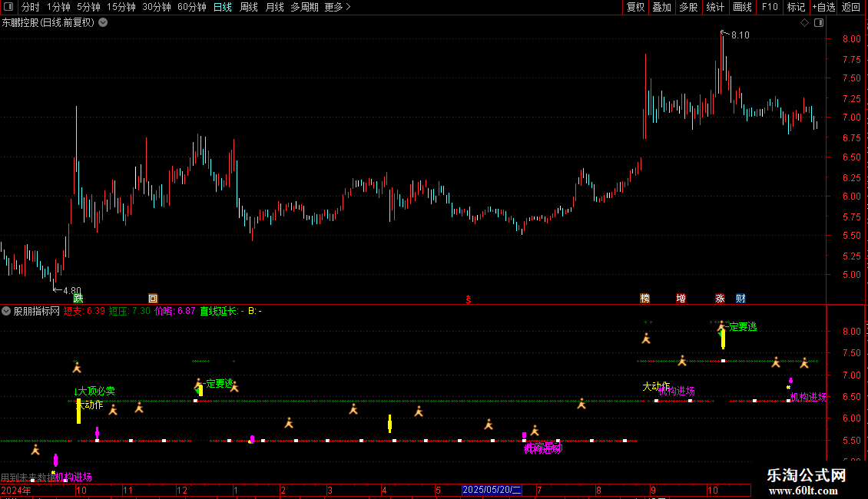Click the runner icon at indicator top-right peak
Viewport: 868px width, 499px height.
coord(721,326)
